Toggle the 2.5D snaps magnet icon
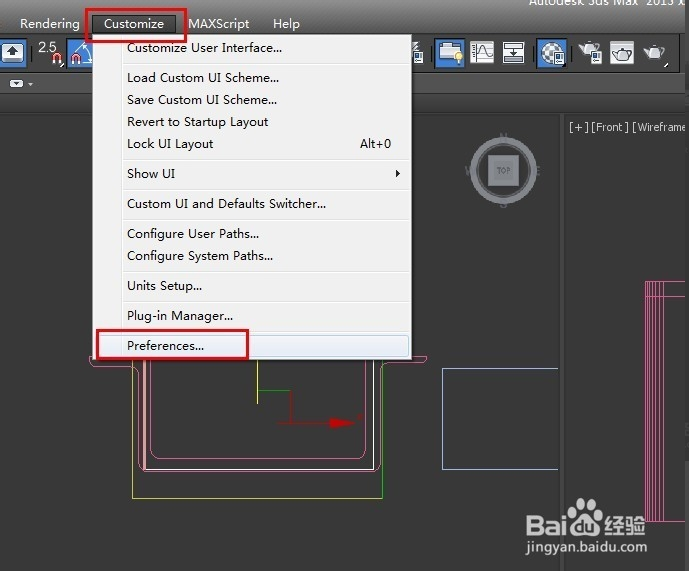689x571 pixels. pos(49,53)
